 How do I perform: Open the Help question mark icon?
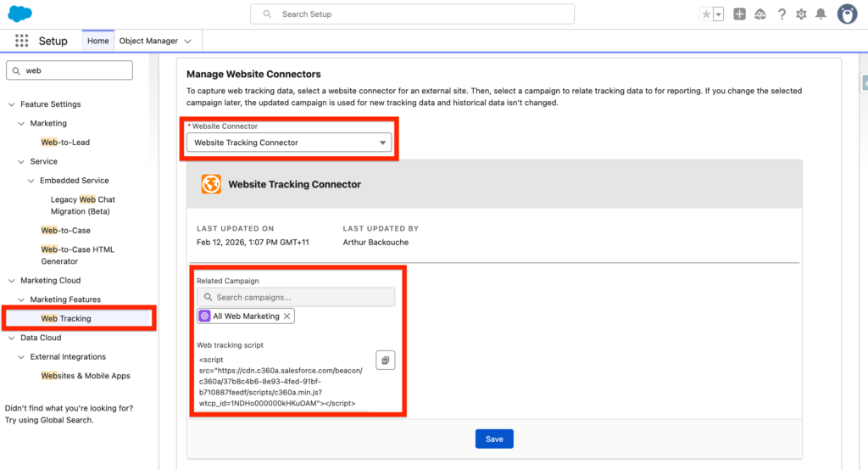click(x=781, y=14)
